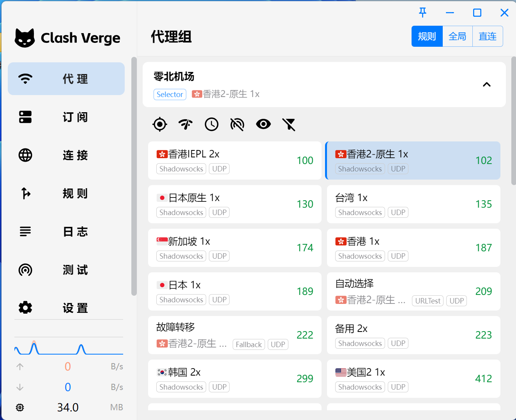Click the download arrow traffic icon
The image size is (516, 420).
pyautogui.click(x=20, y=387)
